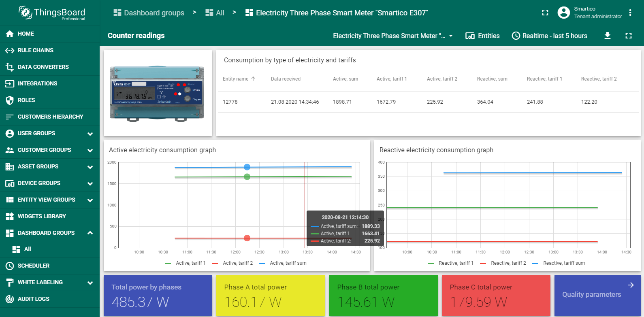644x317 pixels.
Task: Sort table by Entity name column
Action: [x=236, y=79]
